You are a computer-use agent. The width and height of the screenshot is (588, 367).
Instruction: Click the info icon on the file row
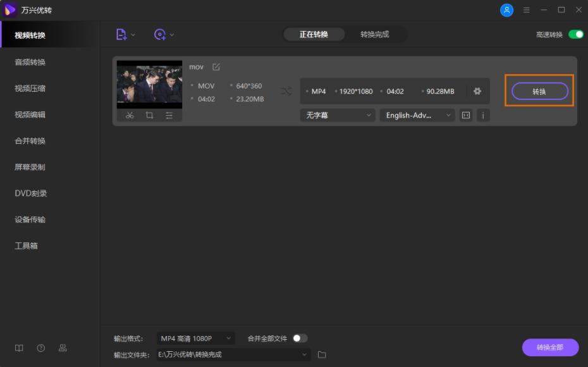[483, 115]
